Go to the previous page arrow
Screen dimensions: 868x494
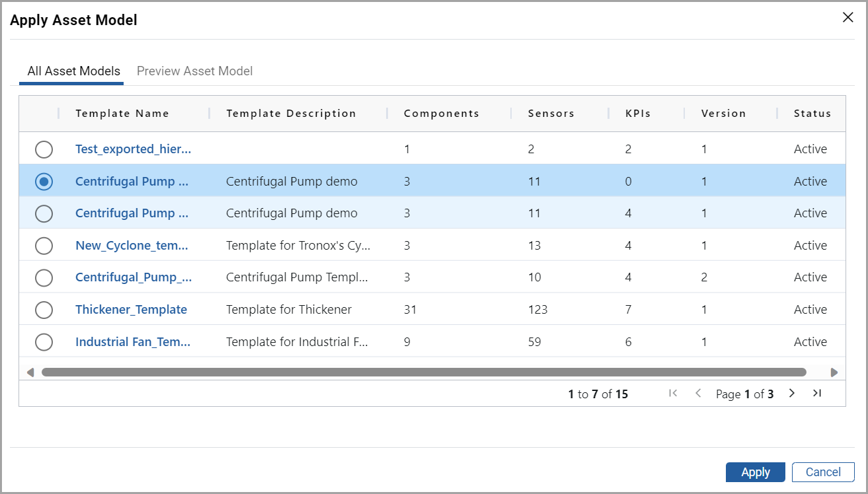tap(698, 394)
